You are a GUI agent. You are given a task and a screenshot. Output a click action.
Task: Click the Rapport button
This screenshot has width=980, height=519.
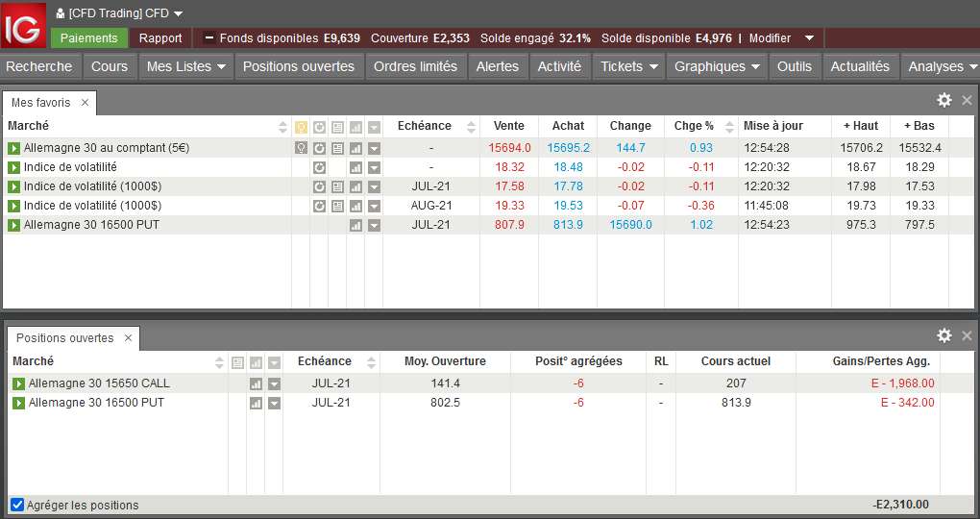(160, 38)
